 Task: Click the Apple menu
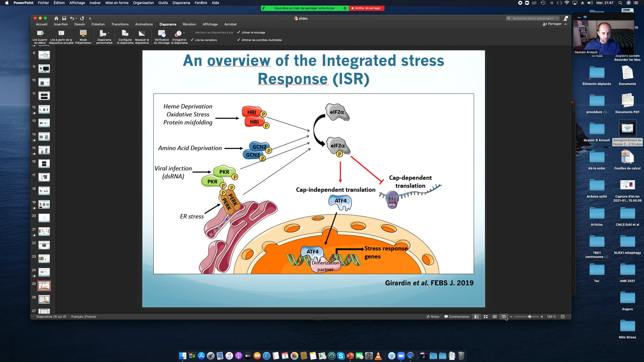point(7,3)
